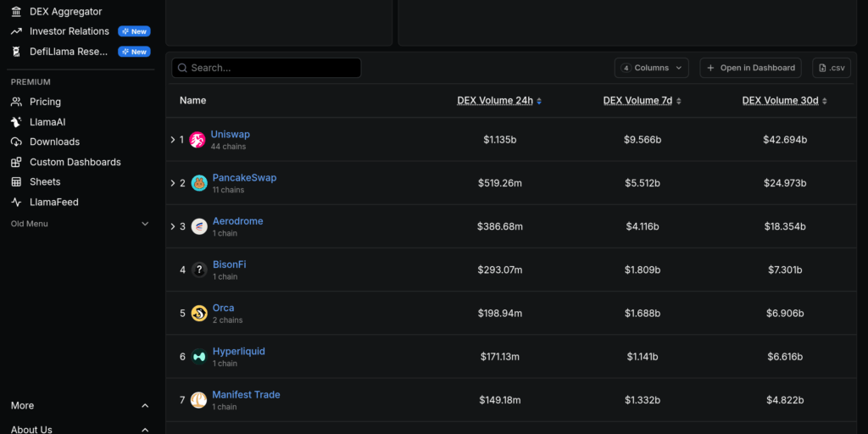Click the Pricing people icon
868x434 pixels.
coord(17,102)
